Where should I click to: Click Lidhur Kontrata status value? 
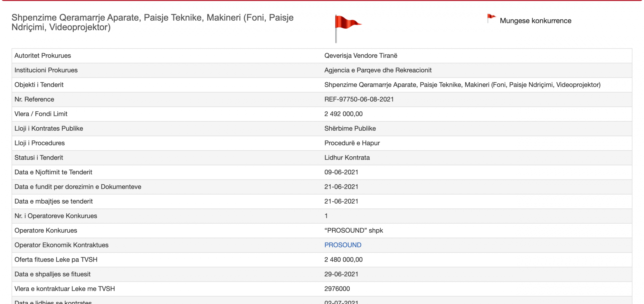tap(347, 158)
